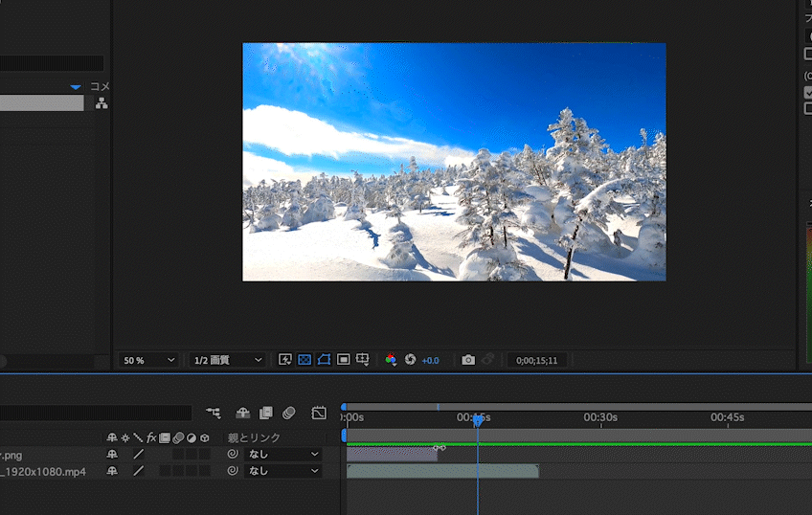
Task: Click the parent pick whip of .png layer
Action: tap(233, 454)
